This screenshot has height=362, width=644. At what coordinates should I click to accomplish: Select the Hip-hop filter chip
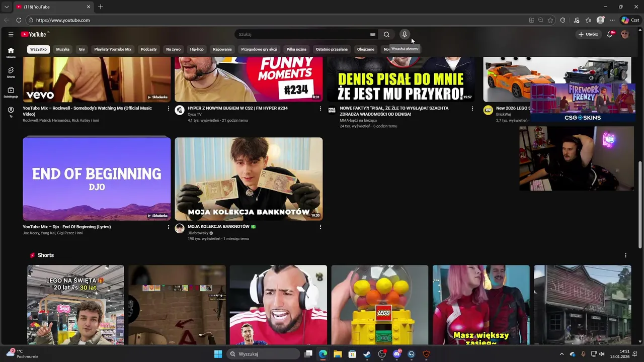197,49
